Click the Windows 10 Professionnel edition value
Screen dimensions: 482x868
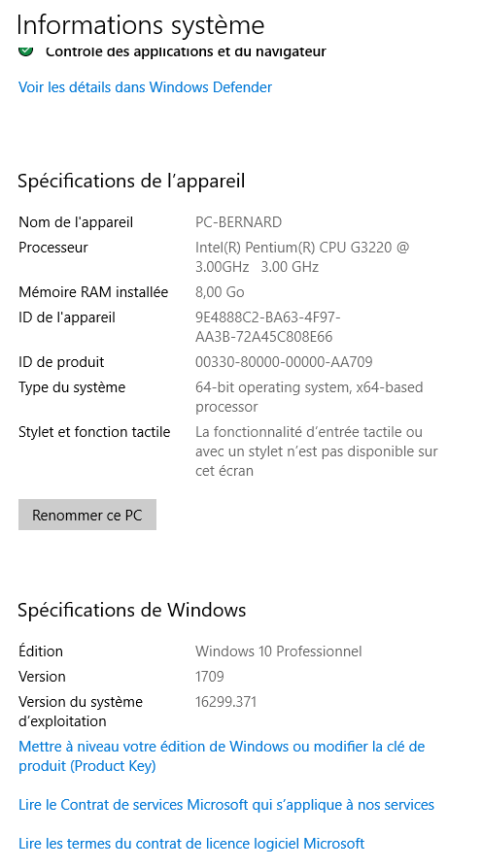click(x=278, y=651)
